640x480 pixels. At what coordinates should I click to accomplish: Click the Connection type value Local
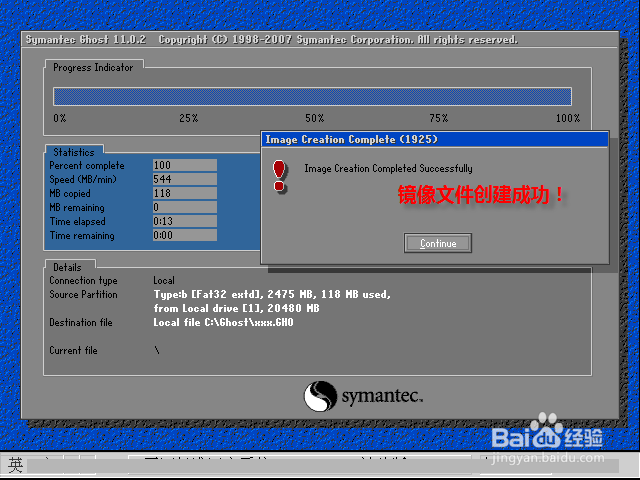click(x=164, y=280)
